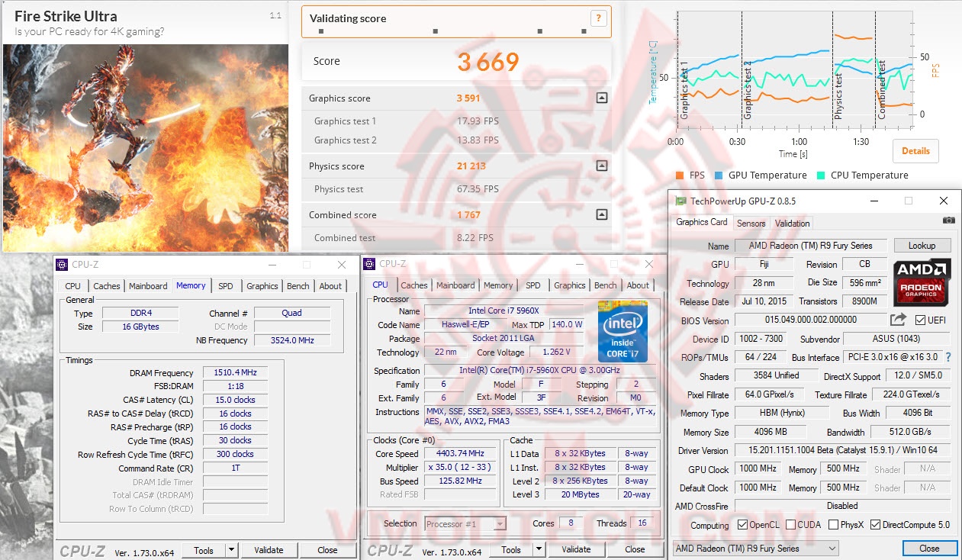Open the Tools dropdown arrow in right CPU-Z
The image size is (962, 560).
539,549
